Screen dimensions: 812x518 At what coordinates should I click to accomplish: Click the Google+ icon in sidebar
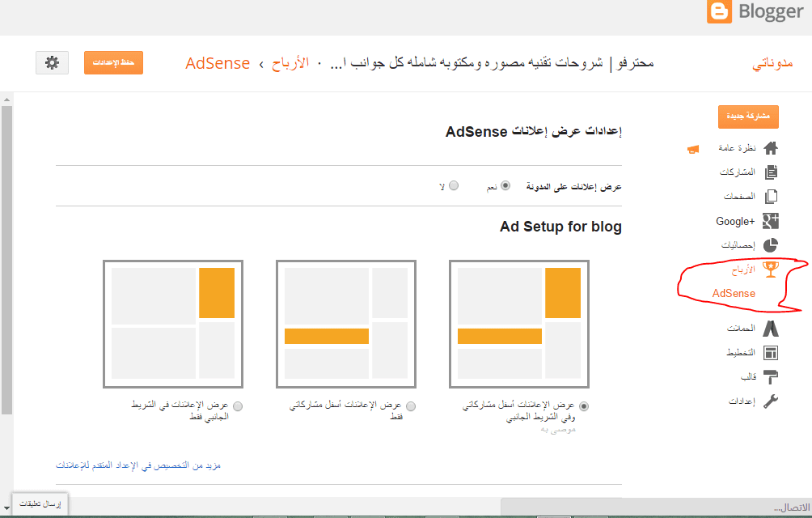pyautogui.click(x=771, y=221)
